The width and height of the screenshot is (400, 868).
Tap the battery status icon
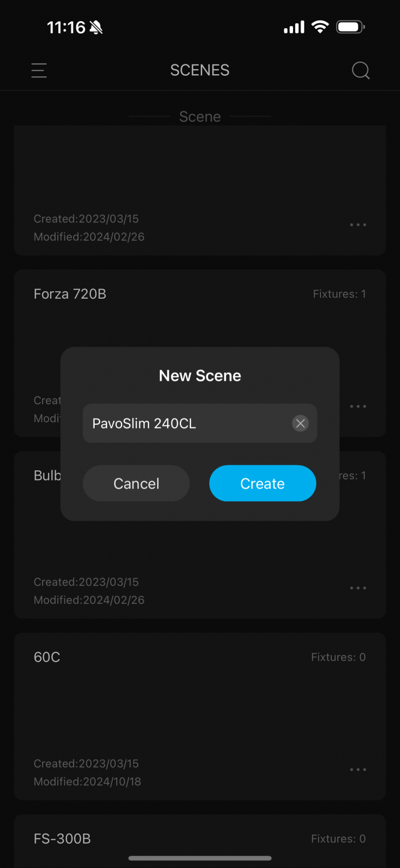(350, 27)
